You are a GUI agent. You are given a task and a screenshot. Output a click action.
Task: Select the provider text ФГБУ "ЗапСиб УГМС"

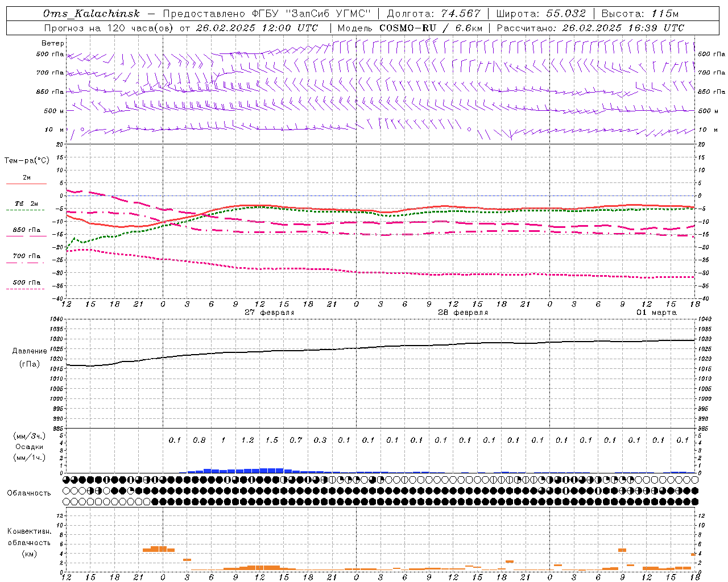311,14
